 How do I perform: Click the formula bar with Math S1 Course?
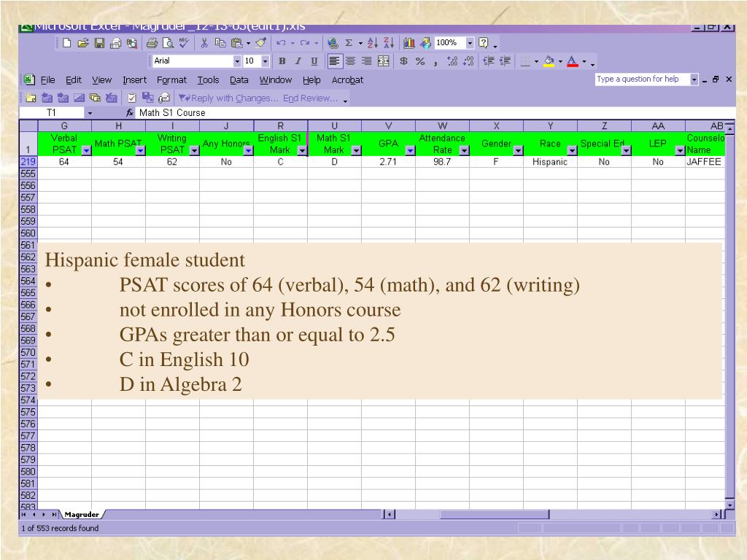pyautogui.click(x=435, y=113)
